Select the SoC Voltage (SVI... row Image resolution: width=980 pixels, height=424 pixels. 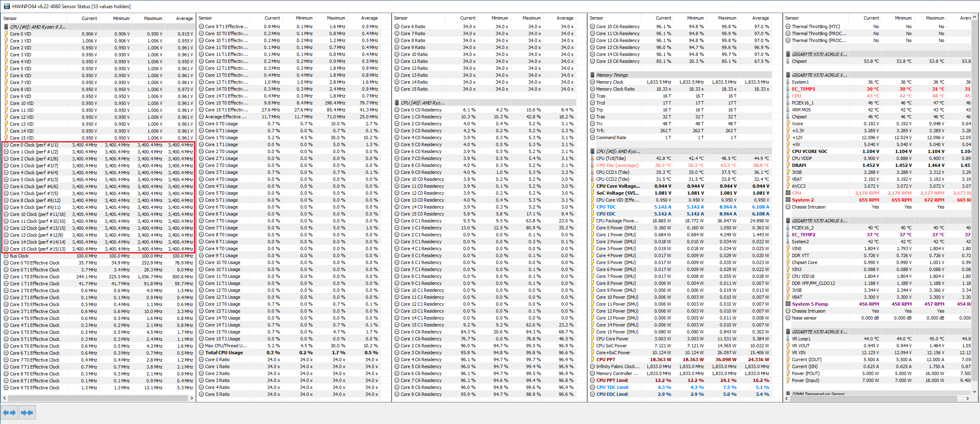[680, 193]
